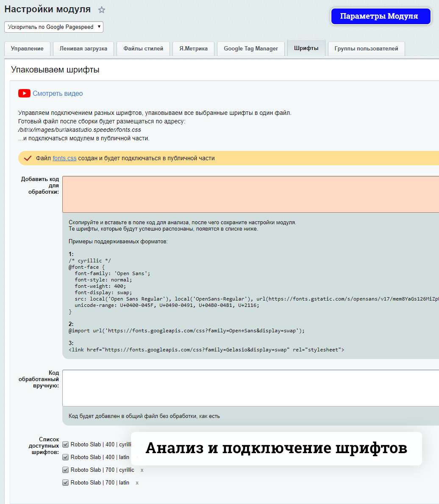Click the favorite star next to the page title
The image size is (439, 504).
102,10
